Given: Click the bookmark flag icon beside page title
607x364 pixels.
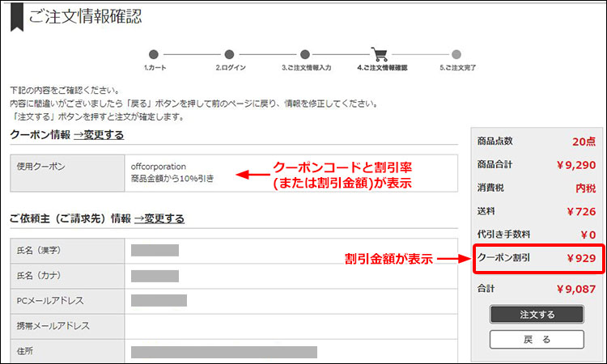Looking at the screenshot, I should (16, 16).
